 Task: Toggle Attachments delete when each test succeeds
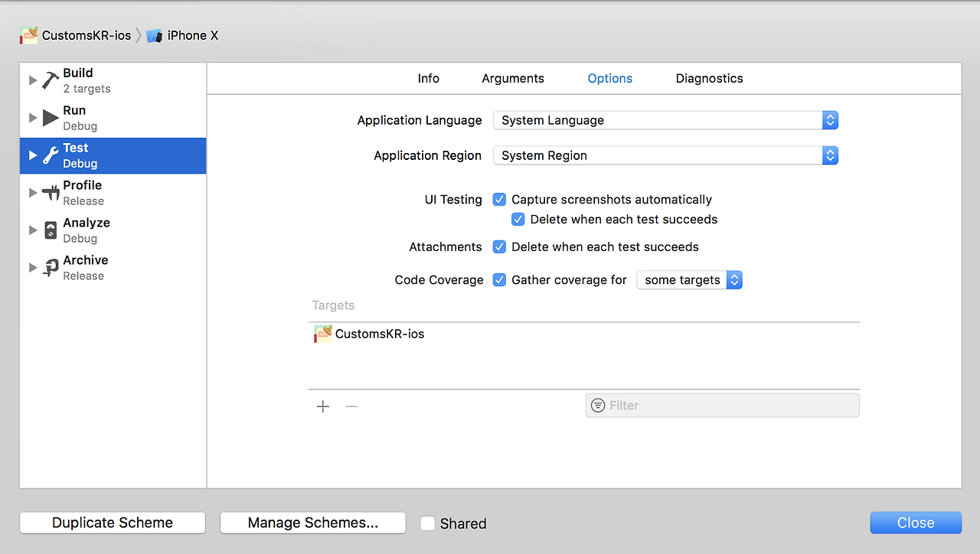pyautogui.click(x=499, y=247)
